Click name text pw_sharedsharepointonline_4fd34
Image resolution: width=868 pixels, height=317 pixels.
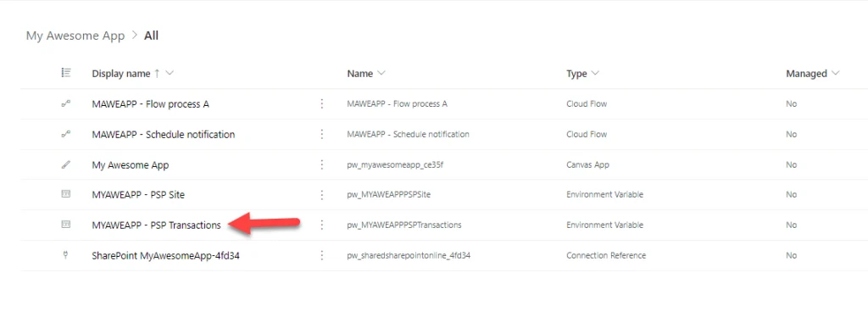(x=409, y=256)
